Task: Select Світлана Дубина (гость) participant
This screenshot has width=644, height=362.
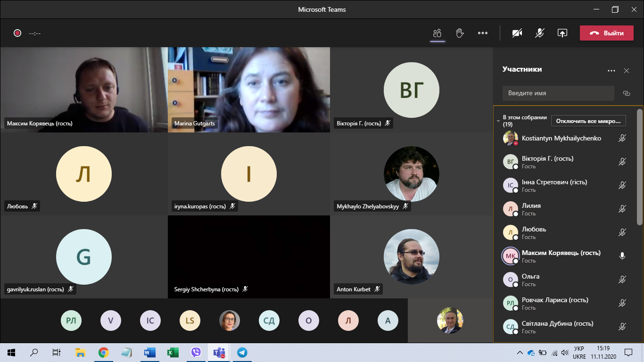Action: point(565,327)
